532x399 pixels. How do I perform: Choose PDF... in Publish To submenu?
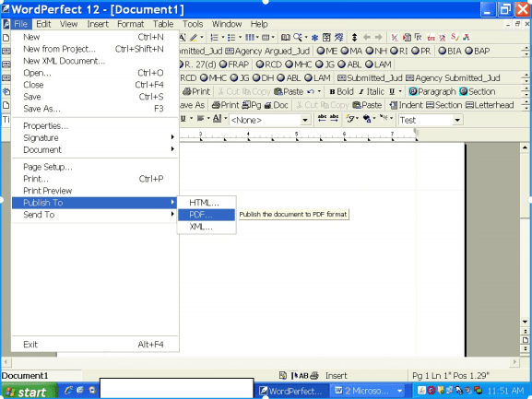click(207, 215)
